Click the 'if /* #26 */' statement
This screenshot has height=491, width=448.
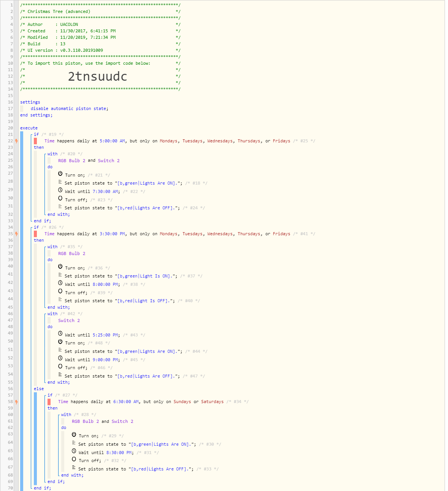(x=49, y=227)
